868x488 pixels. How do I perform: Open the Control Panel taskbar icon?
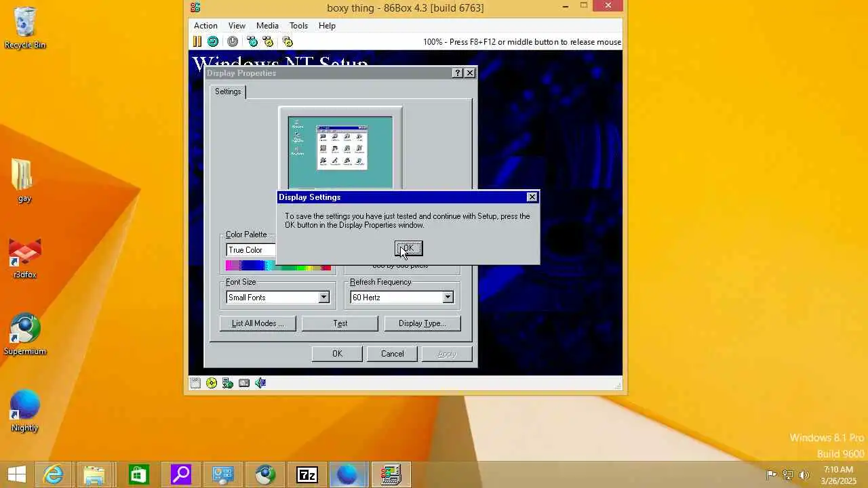222,474
